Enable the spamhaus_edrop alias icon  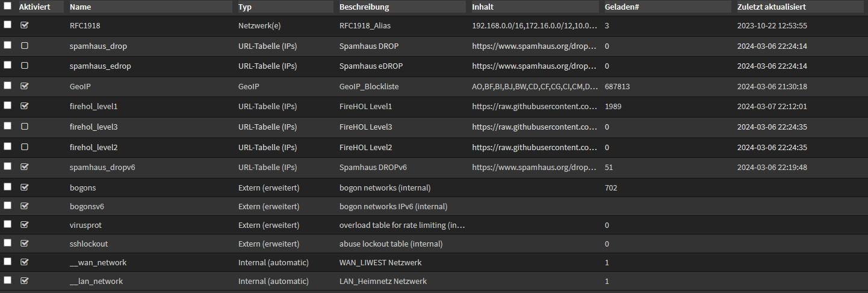[x=25, y=66]
